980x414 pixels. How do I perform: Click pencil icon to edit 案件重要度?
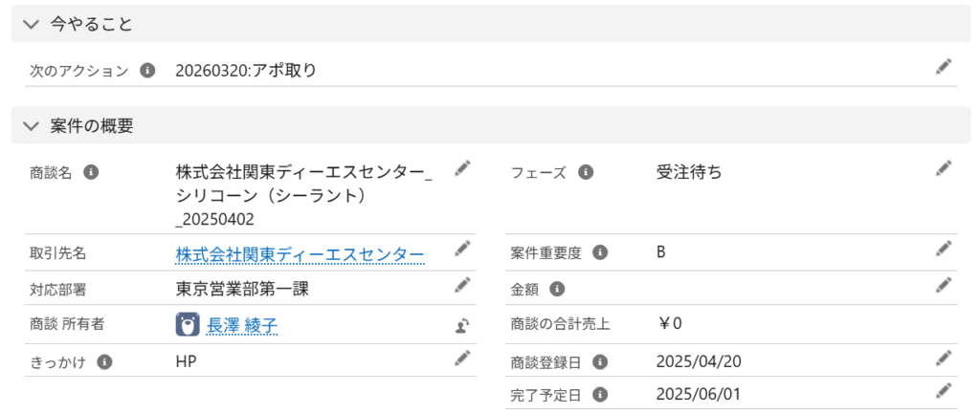click(x=944, y=249)
